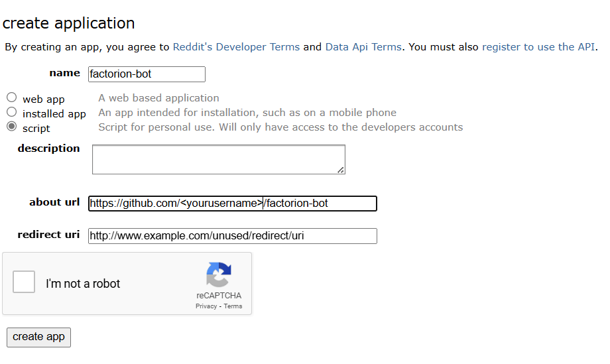Open the reCAPTCHA Terms link
This screenshot has height=364, width=610.
[x=233, y=306]
